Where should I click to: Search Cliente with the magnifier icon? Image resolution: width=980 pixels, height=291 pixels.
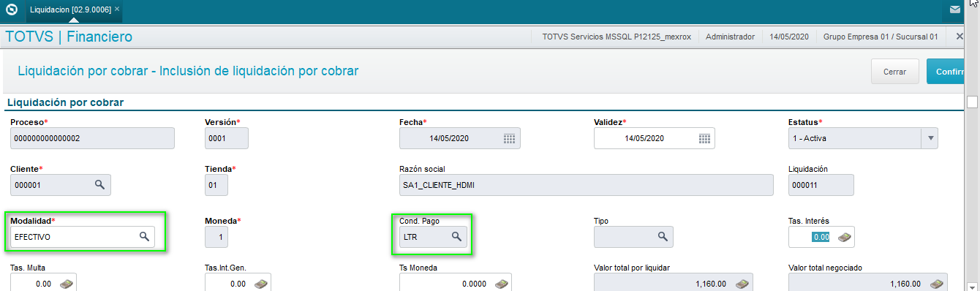100,185
